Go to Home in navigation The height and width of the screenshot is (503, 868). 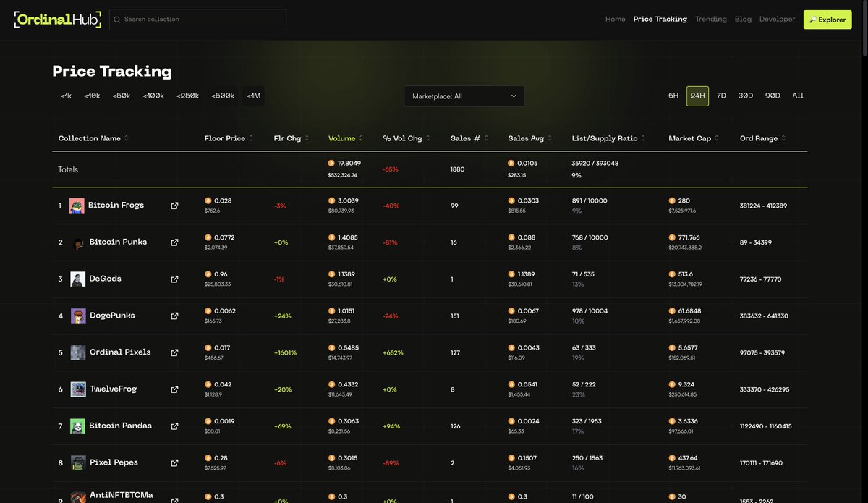tap(616, 20)
